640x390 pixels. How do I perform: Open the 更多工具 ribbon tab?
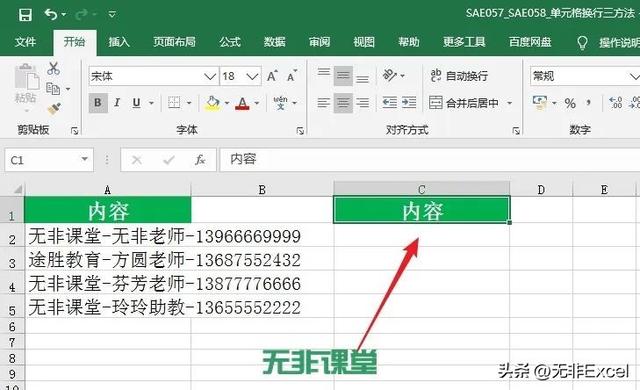pos(464,42)
